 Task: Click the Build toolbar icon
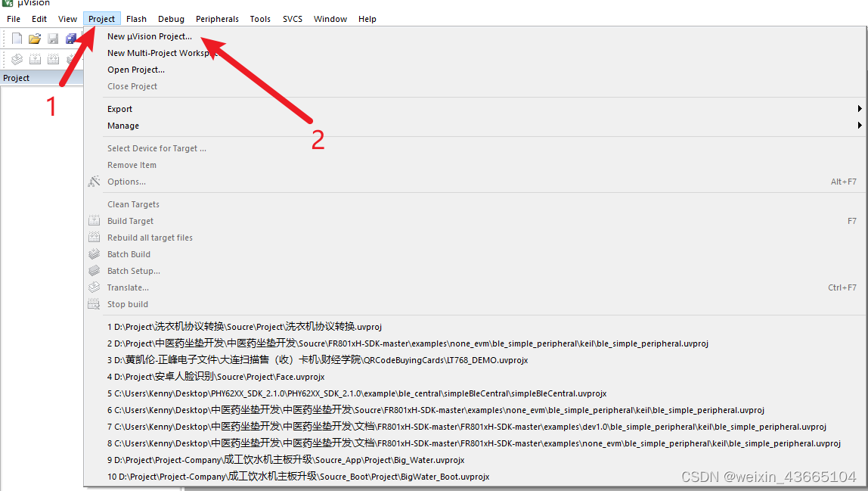pyautogui.click(x=35, y=59)
